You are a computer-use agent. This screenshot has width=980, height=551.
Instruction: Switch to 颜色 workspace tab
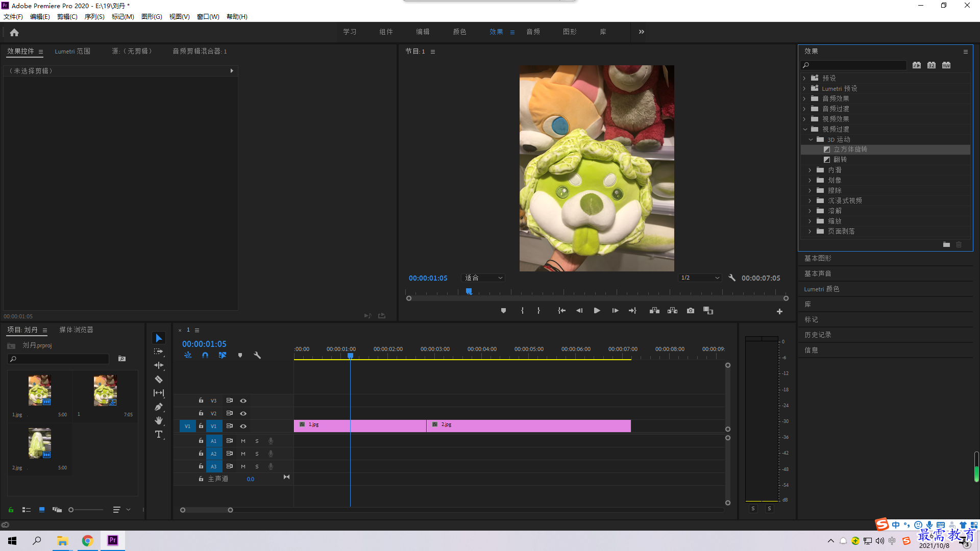(x=459, y=32)
